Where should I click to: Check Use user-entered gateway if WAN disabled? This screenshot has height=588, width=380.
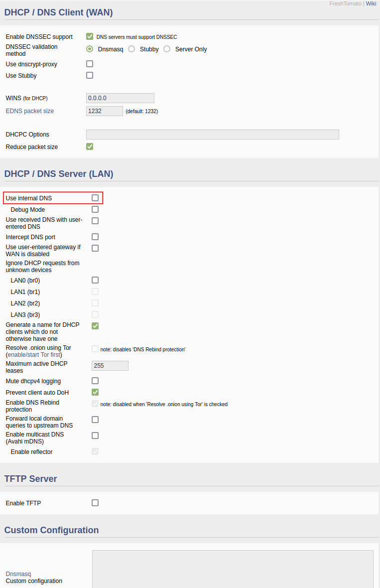[x=95, y=248]
